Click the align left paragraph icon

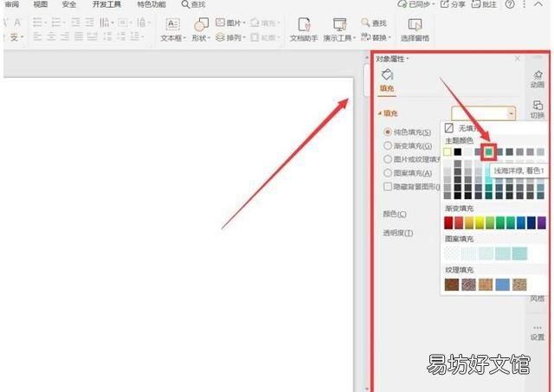pyautogui.click(x=37, y=36)
